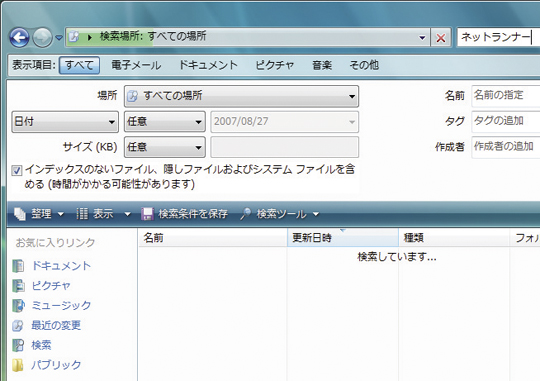Screen dimensions: 540x381
Task: Open the ミュージック favorite link
Action: (x=61, y=305)
